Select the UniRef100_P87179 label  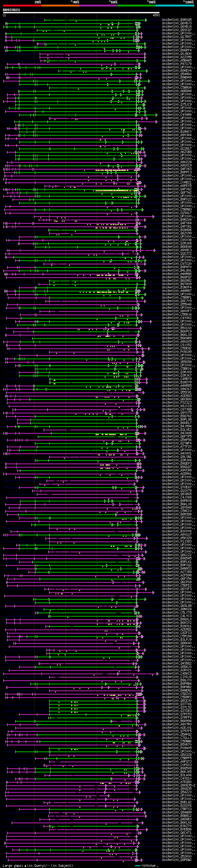click(x=177, y=64)
